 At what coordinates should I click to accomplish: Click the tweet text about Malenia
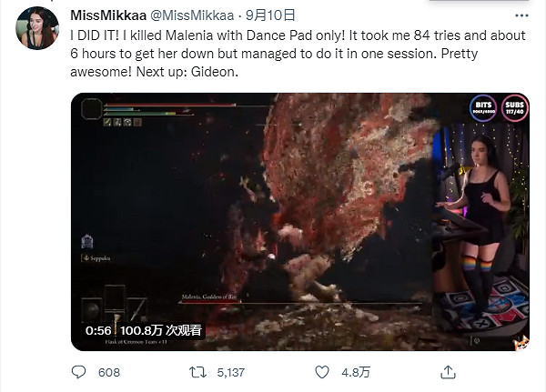pos(298,54)
